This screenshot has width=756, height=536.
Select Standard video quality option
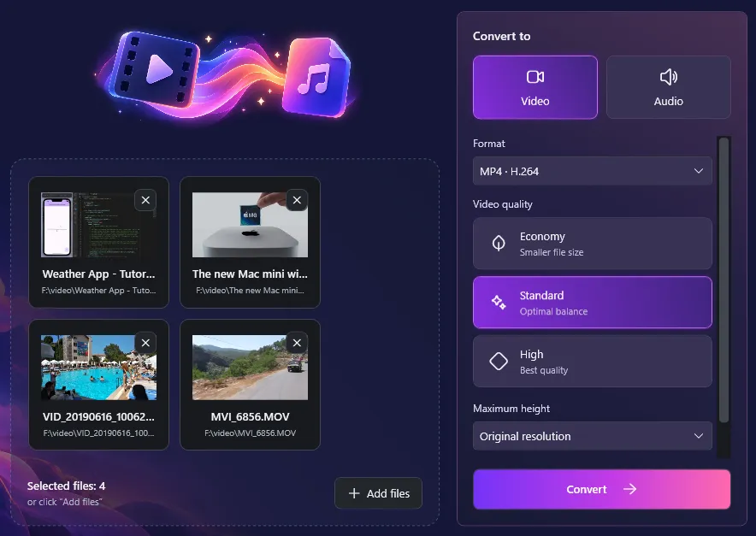coord(593,303)
